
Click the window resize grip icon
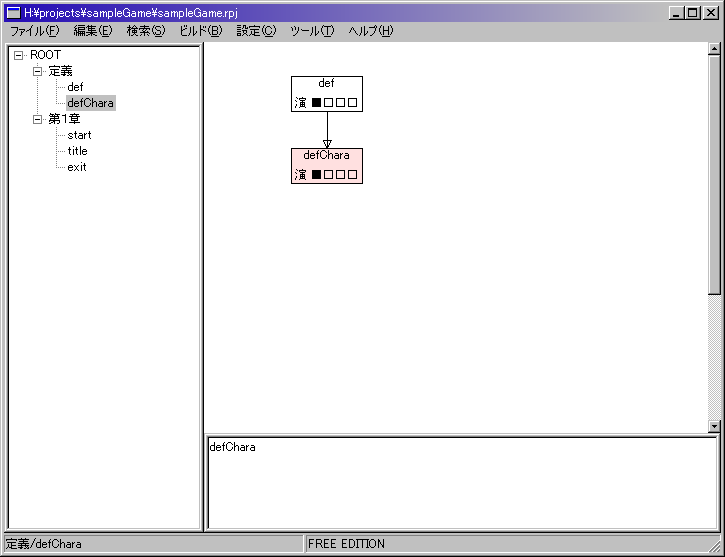(x=714, y=546)
